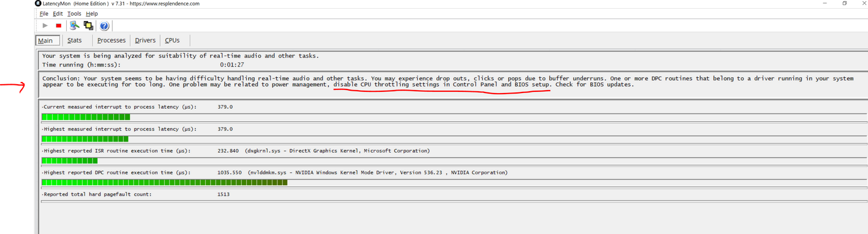Open the File menu

click(x=44, y=13)
